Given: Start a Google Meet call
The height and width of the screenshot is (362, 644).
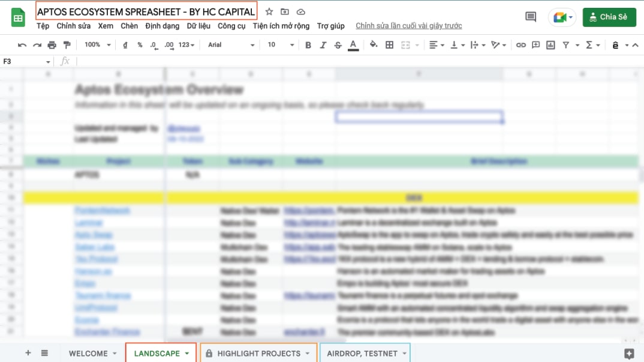Looking at the screenshot, I should 562,17.
